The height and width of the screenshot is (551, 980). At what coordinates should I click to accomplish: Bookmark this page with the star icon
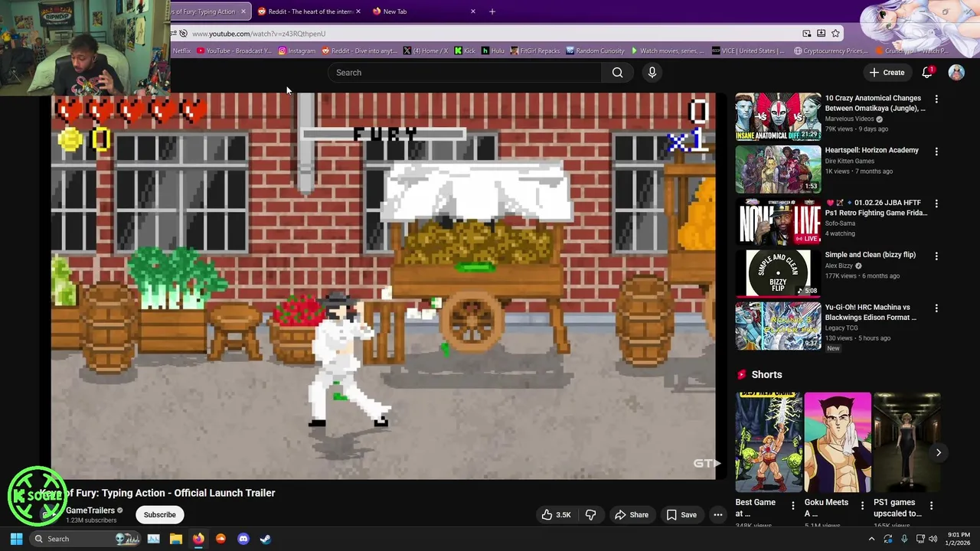tap(835, 34)
